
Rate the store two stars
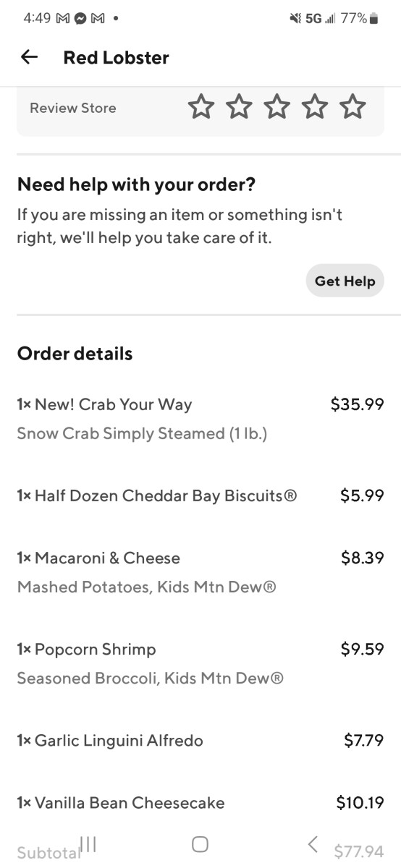pos(239,107)
